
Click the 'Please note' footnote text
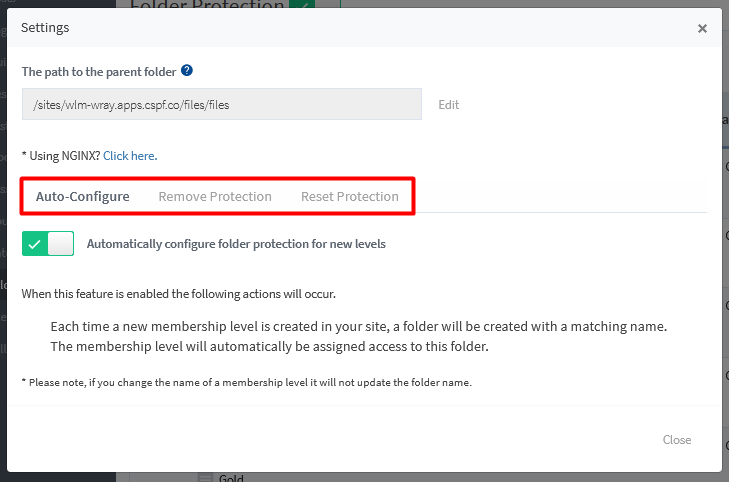[x=246, y=383]
